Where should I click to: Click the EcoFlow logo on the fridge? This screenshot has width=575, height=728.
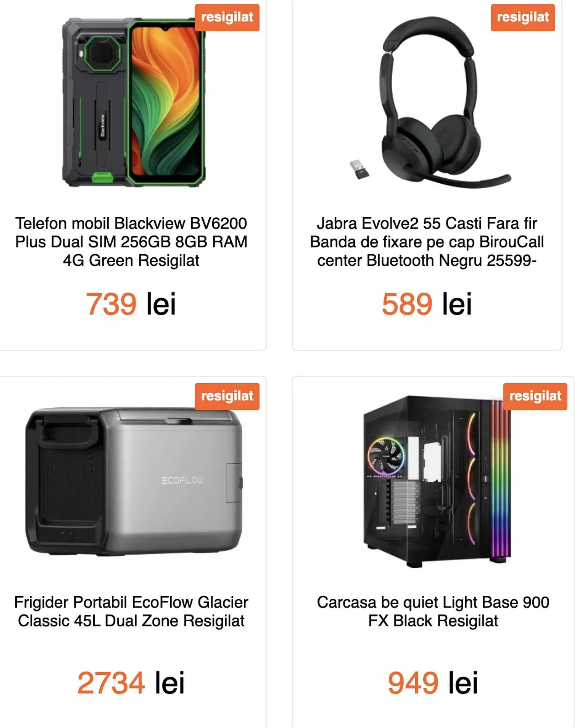coord(182,480)
